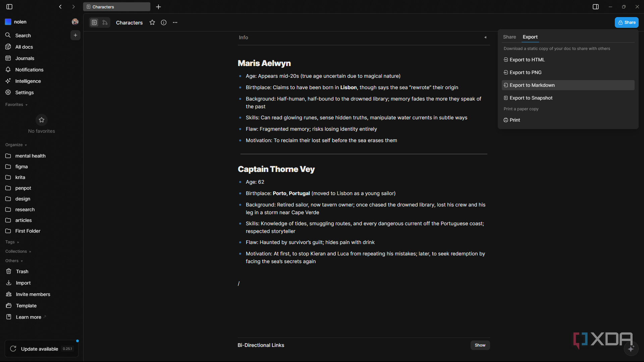This screenshot has height=362, width=644.
Task: Click the Update available button
Action: click(x=42, y=349)
